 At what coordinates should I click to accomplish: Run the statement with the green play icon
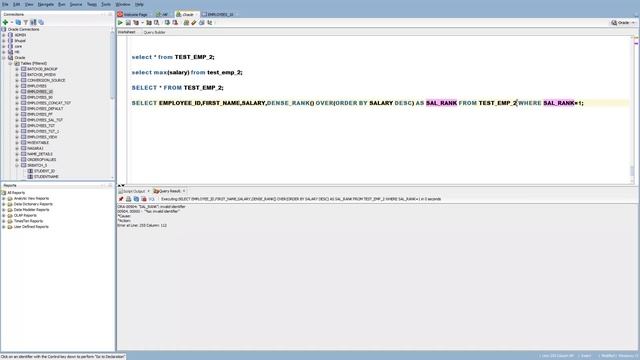pos(120,23)
